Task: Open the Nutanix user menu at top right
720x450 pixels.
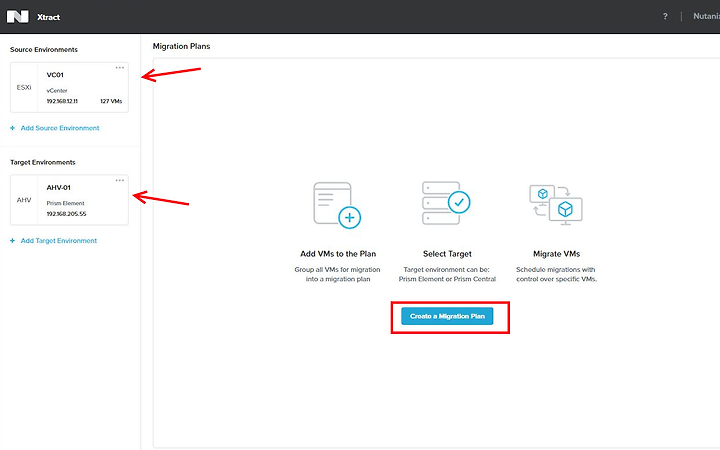Action: coord(706,17)
